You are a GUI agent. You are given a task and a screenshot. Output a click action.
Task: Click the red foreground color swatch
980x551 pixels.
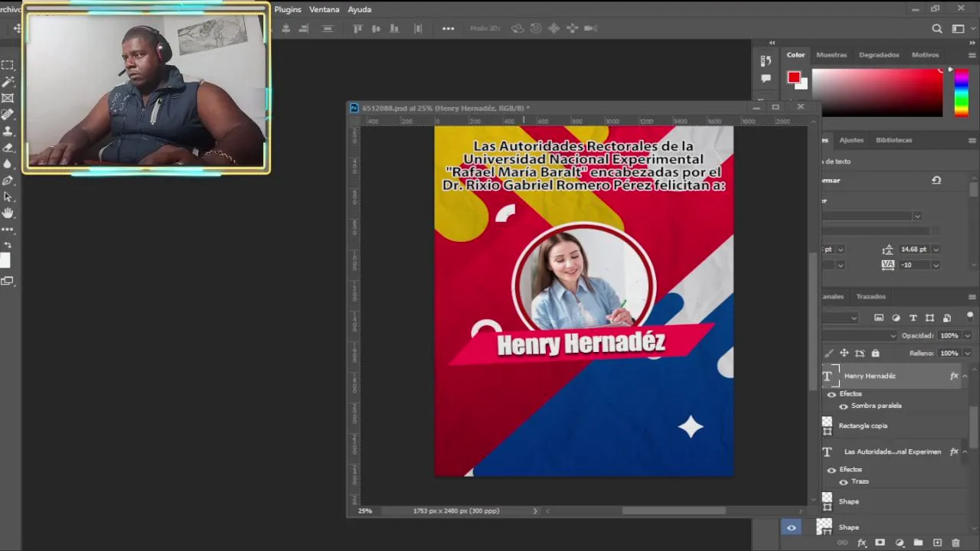pyautogui.click(x=794, y=77)
